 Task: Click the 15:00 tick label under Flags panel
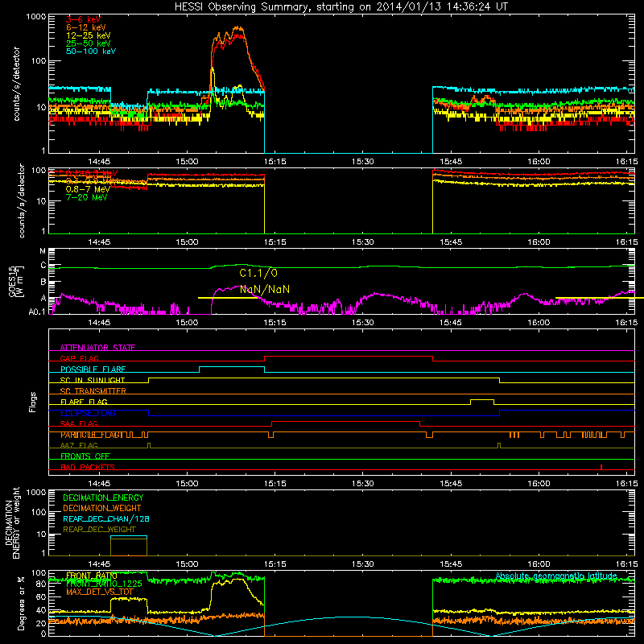coord(187,484)
